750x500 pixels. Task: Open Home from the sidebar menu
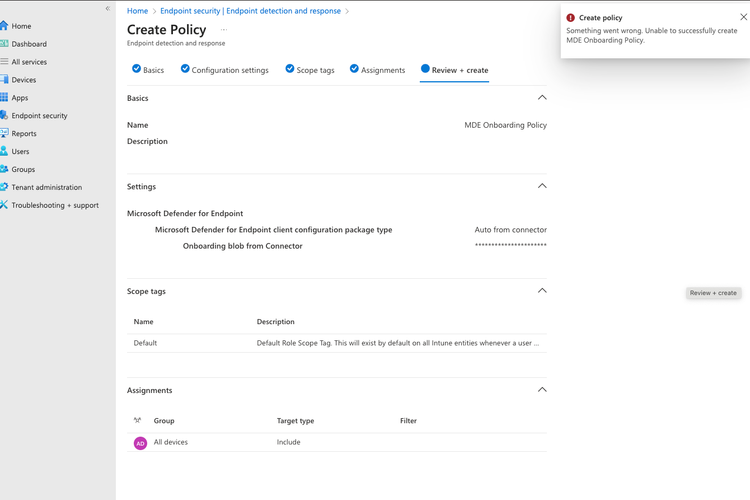(x=22, y=26)
